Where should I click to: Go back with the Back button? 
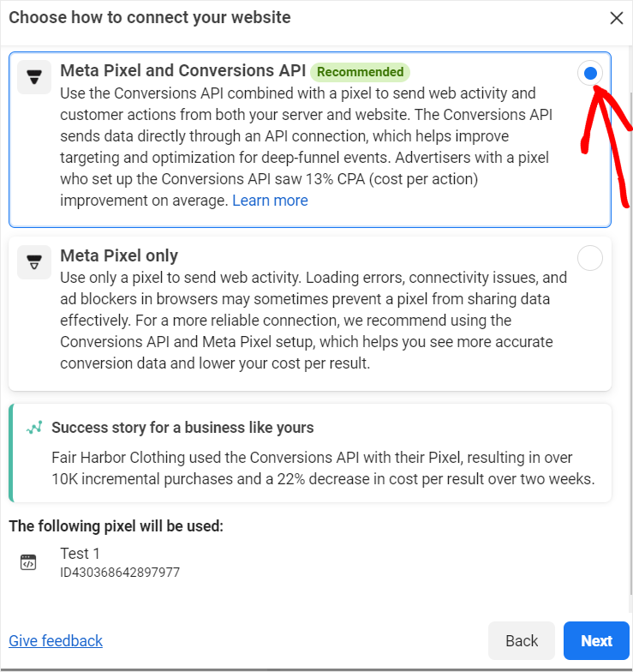[521, 641]
